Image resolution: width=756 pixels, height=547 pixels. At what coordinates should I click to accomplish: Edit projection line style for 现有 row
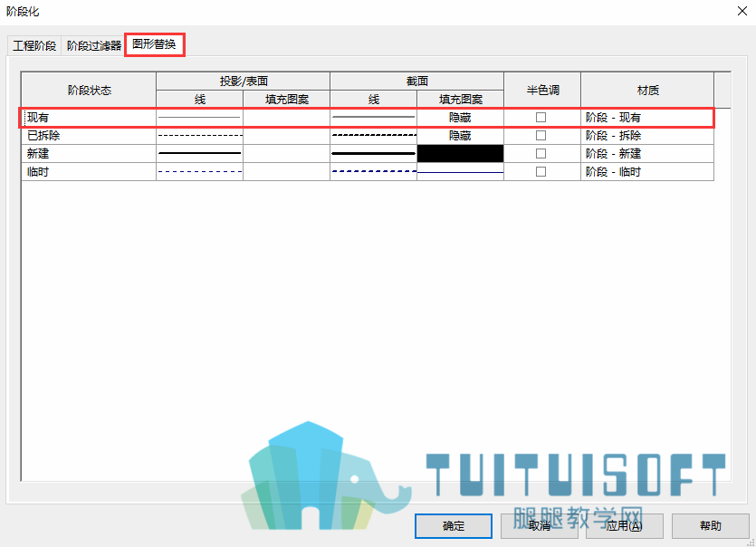pyautogui.click(x=199, y=117)
